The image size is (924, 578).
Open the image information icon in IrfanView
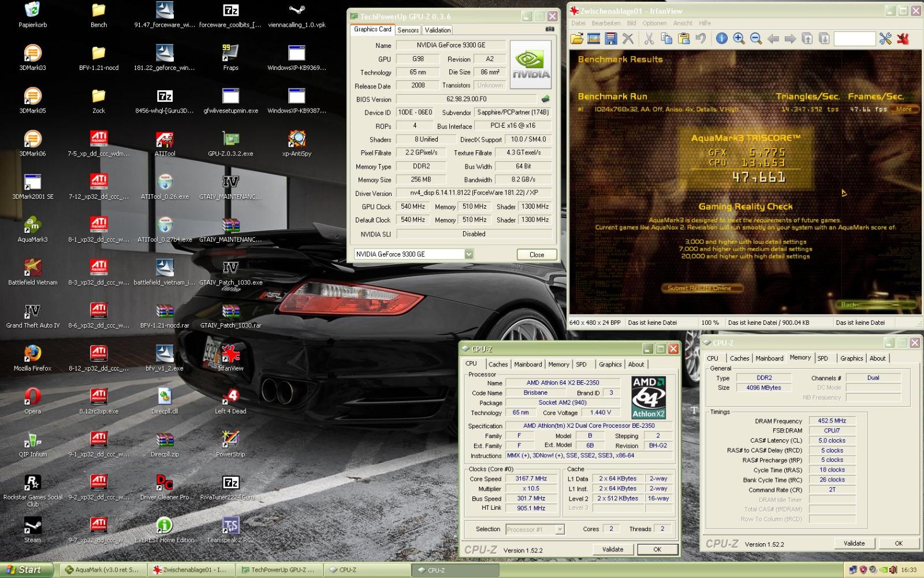722,39
